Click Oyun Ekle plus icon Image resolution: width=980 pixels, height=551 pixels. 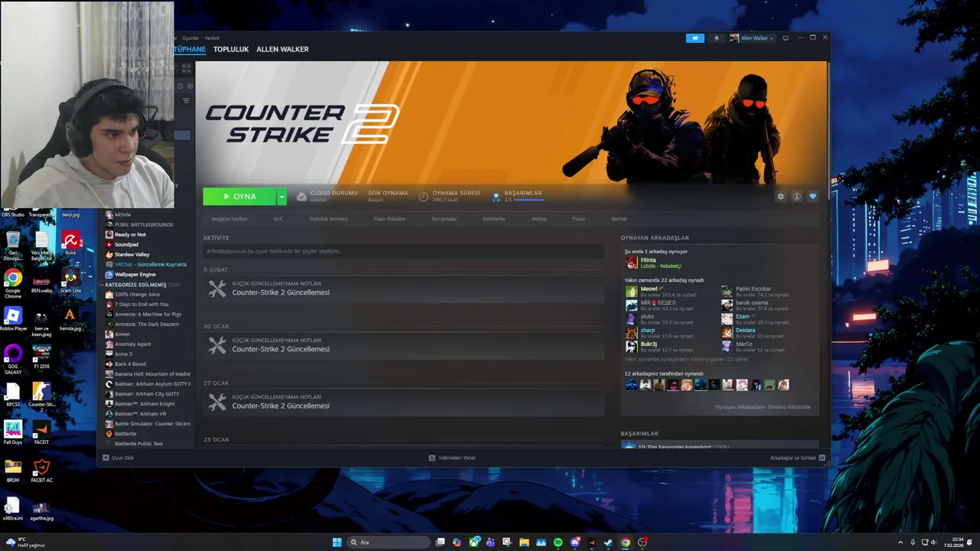tap(106, 458)
